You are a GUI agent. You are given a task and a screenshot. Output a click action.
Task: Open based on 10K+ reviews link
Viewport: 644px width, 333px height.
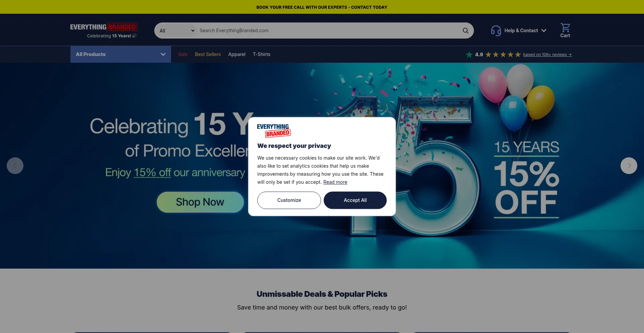[x=547, y=55]
